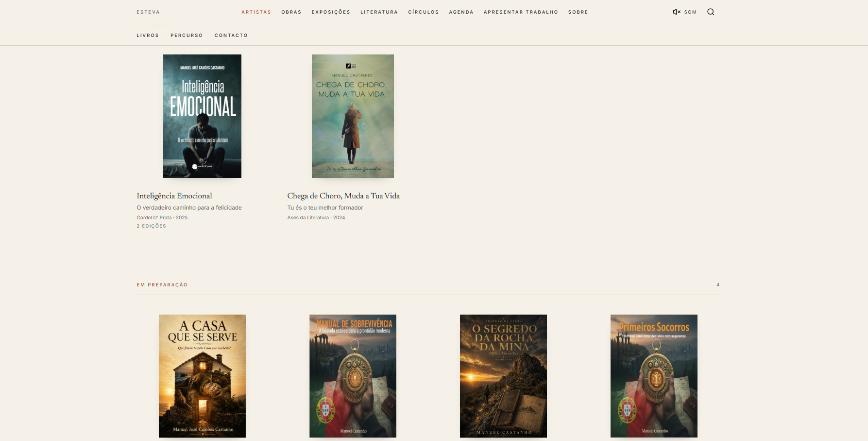Viewport: 868px width, 441px height.
Task: Open the Inteligência Emocional book cover
Action: (202, 116)
